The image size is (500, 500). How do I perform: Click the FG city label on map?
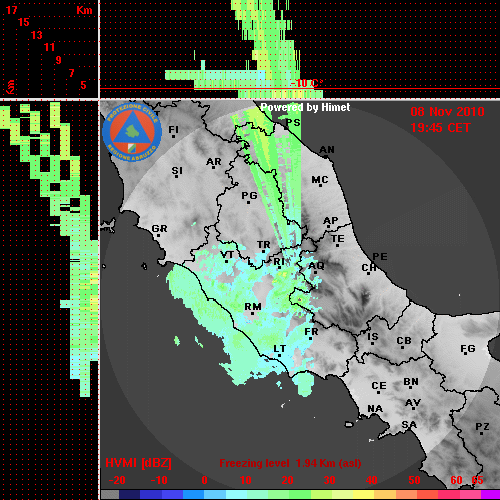[x=468, y=349]
